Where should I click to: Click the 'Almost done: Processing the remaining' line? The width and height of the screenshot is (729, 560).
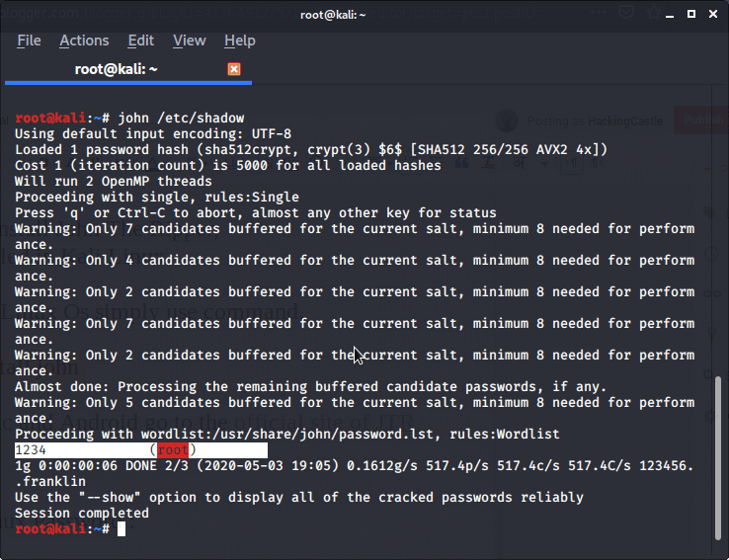click(x=310, y=386)
